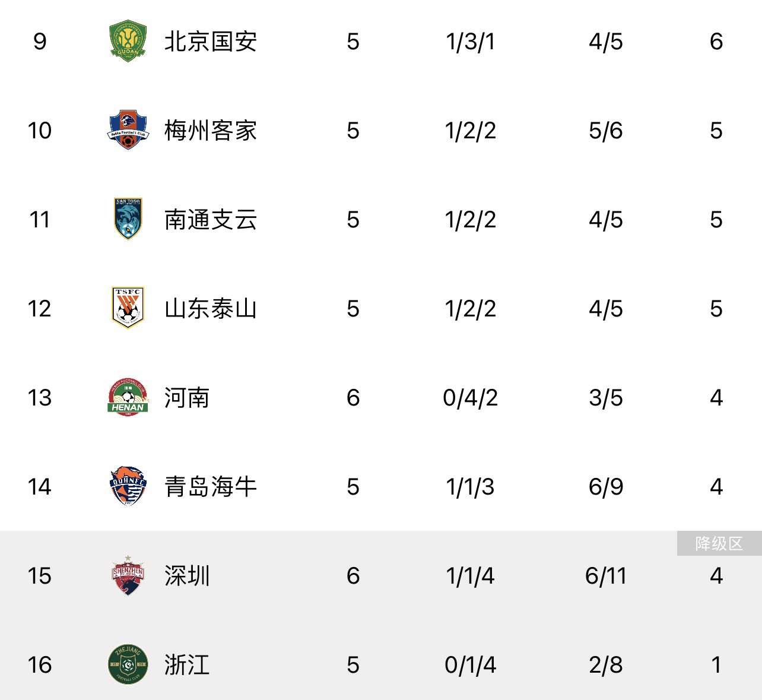
Task: Click the 0/4/2 record for Henan
Action: coord(471,398)
